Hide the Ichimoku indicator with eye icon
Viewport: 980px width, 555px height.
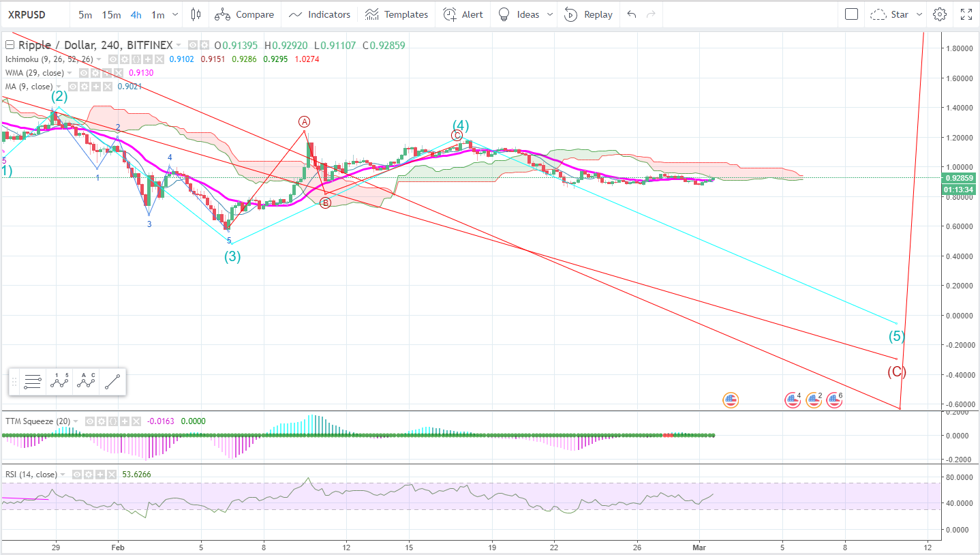pyautogui.click(x=112, y=59)
